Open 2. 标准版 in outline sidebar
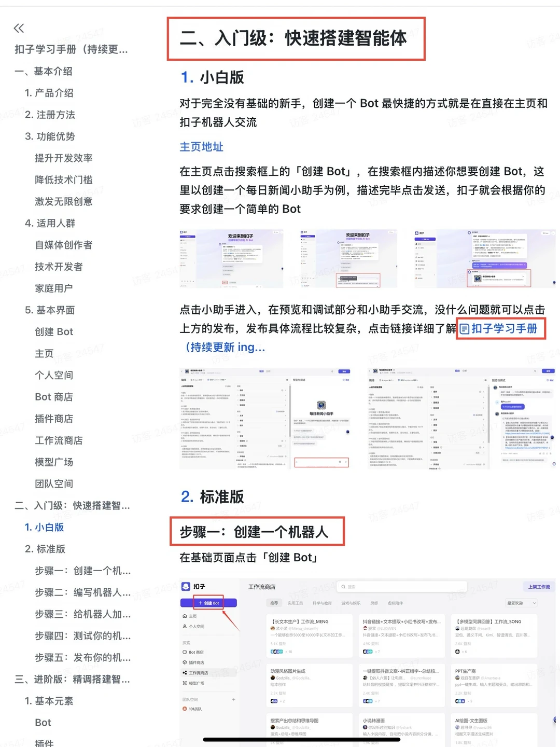Viewport: 560px width, 747px height. coord(45,549)
